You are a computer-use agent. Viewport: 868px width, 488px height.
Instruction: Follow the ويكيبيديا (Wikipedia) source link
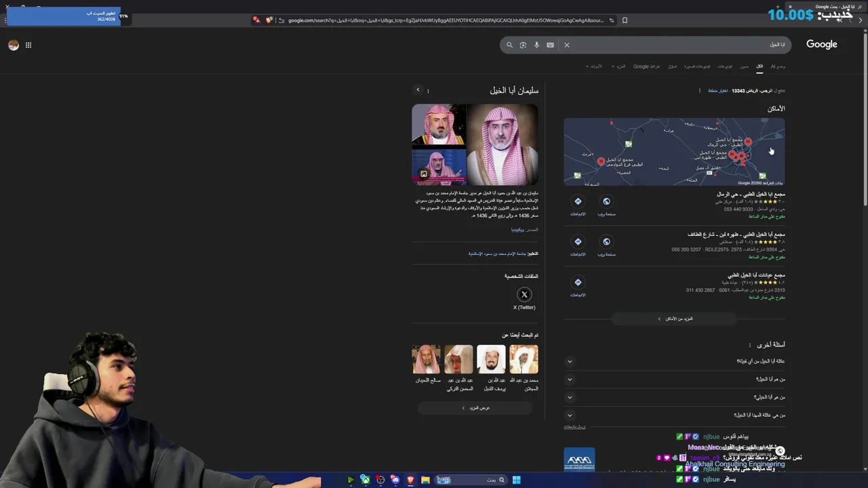(x=517, y=230)
